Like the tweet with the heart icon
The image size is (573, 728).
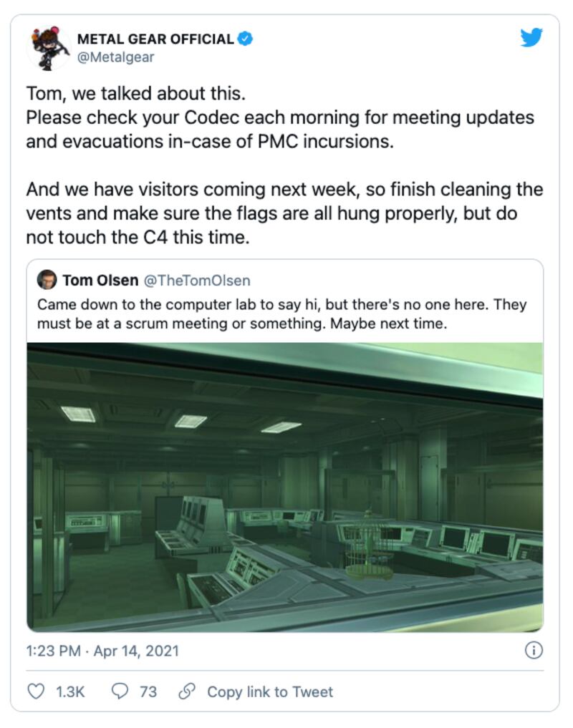pos(36,691)
